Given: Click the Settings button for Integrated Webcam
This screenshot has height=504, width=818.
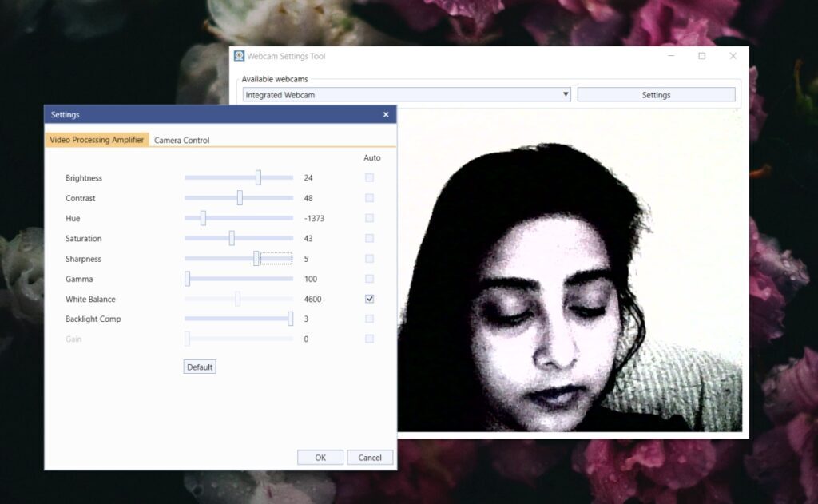Looking at the screenshot, I should (x=655, y=93).
